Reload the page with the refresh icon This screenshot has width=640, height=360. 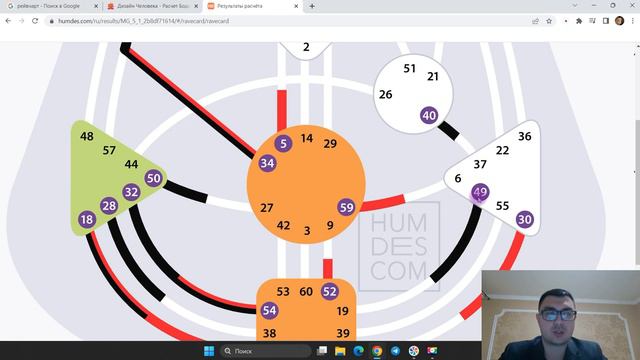35,21
